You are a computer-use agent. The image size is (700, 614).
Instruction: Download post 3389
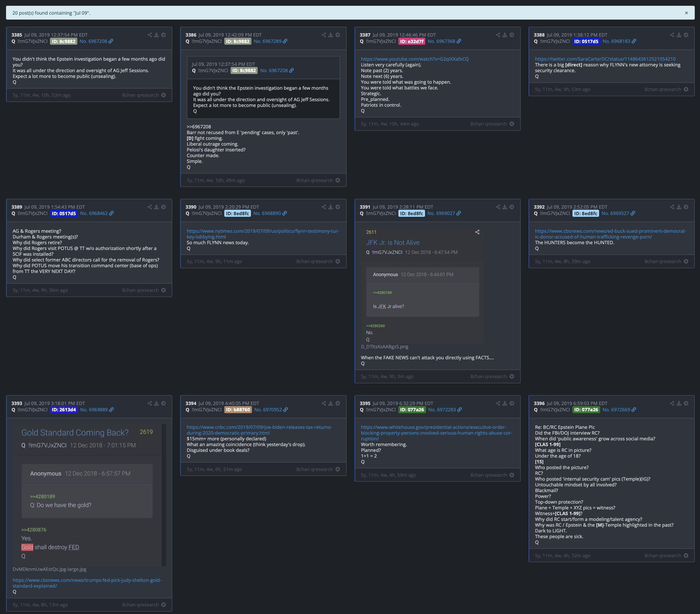coord(157,207)
